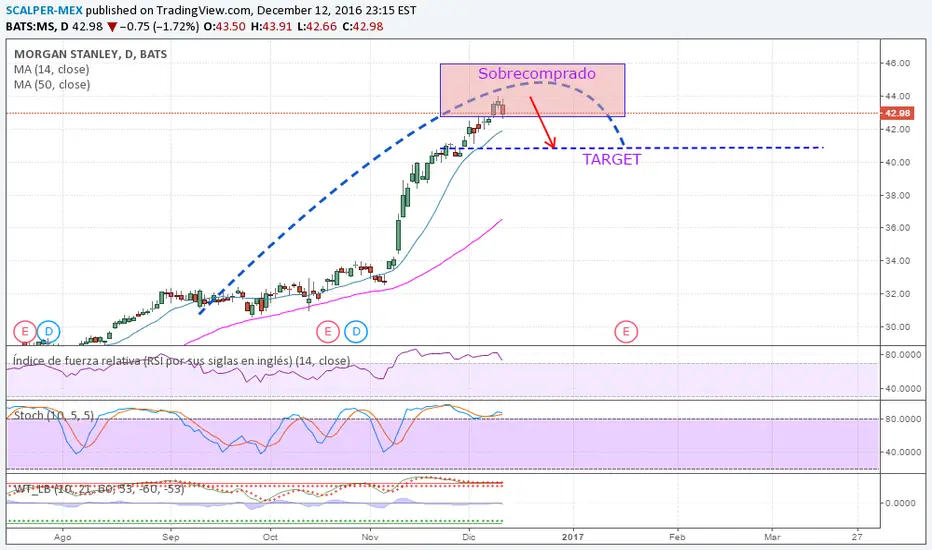Click the MA (14, close) indicator legend
The width and height of the screenshot is (932, 550).
(x=52, y=70)
